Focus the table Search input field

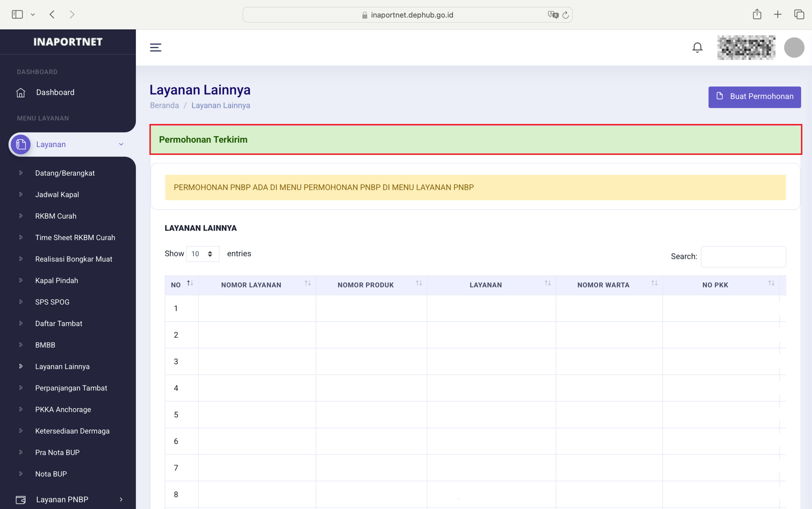pyautogui.click(x=743, y=256)
